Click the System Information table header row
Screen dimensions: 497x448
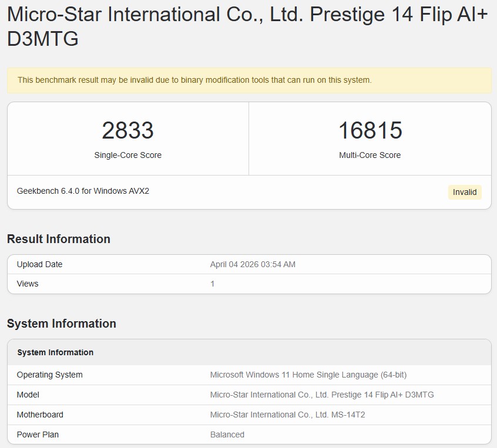click(249, 352)
